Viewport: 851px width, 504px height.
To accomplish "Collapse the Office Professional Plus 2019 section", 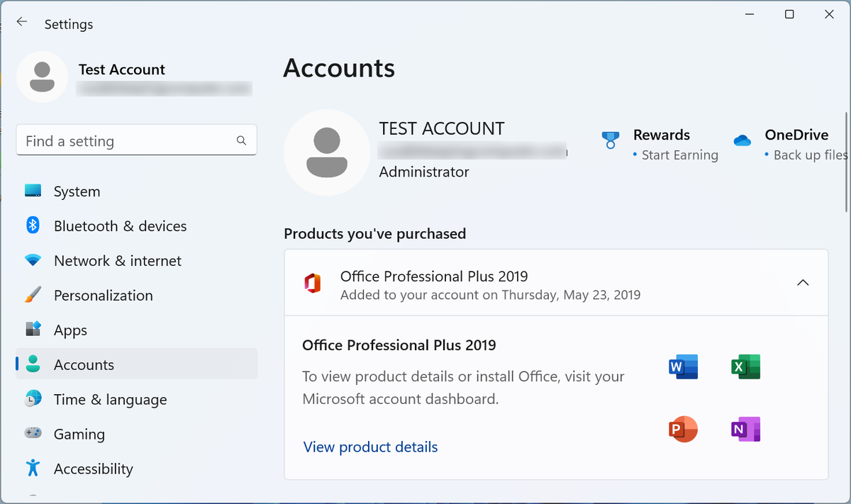I will (x=803, y=283).
